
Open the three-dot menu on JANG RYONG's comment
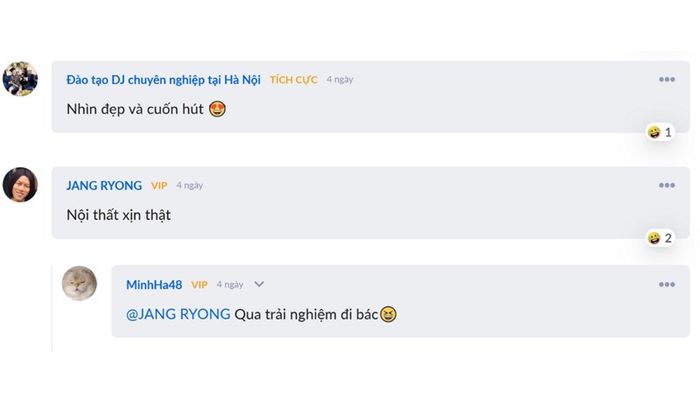tap(667, 185)
